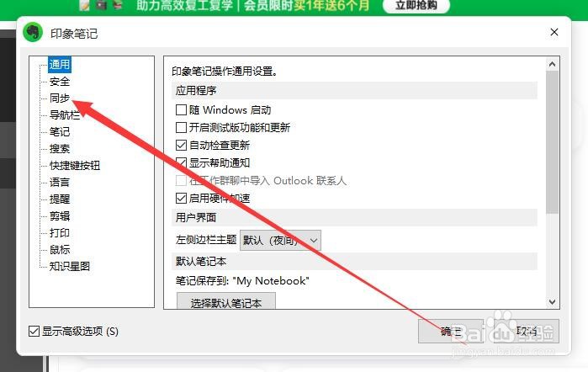This screenshot has height=372, width=588.
Task: Click the vertical scrollbar thumb in settings pane
Action: pos(552,142)
